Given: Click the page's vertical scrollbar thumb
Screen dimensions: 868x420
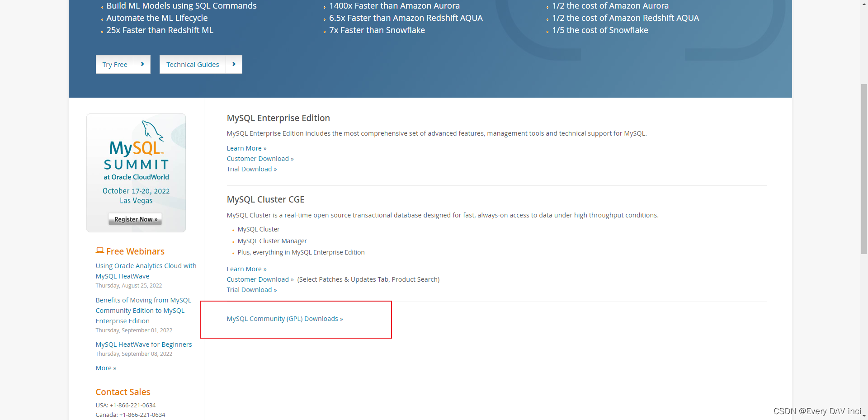Looking at the screenshot, I should click(864, 169).
